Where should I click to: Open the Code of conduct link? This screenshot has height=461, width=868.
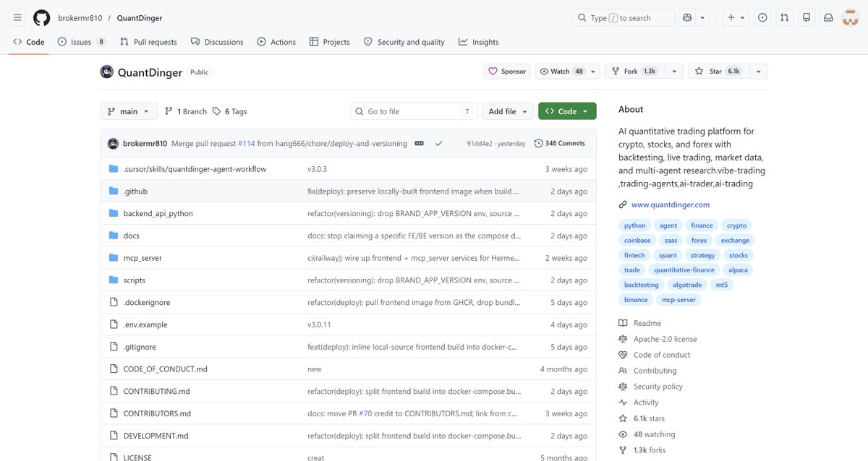click(x=655, y=355)
